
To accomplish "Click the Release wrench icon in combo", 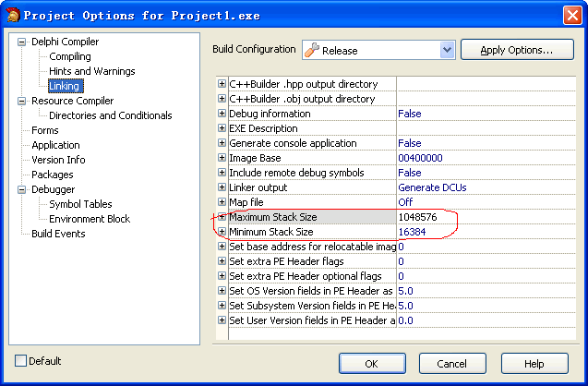I will pos(312,50).
